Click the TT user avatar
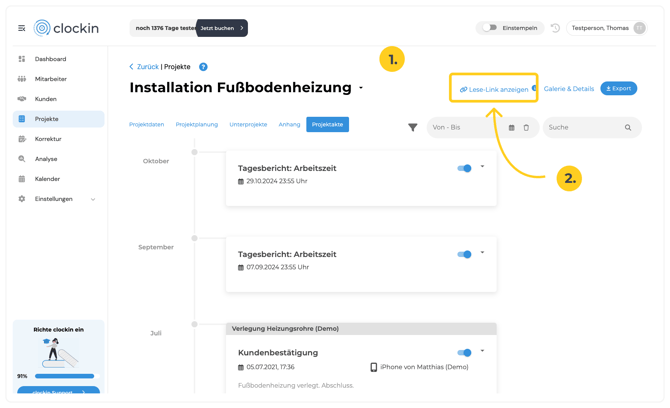The width and height of the screenshot is (670, 408). [639, 28]
